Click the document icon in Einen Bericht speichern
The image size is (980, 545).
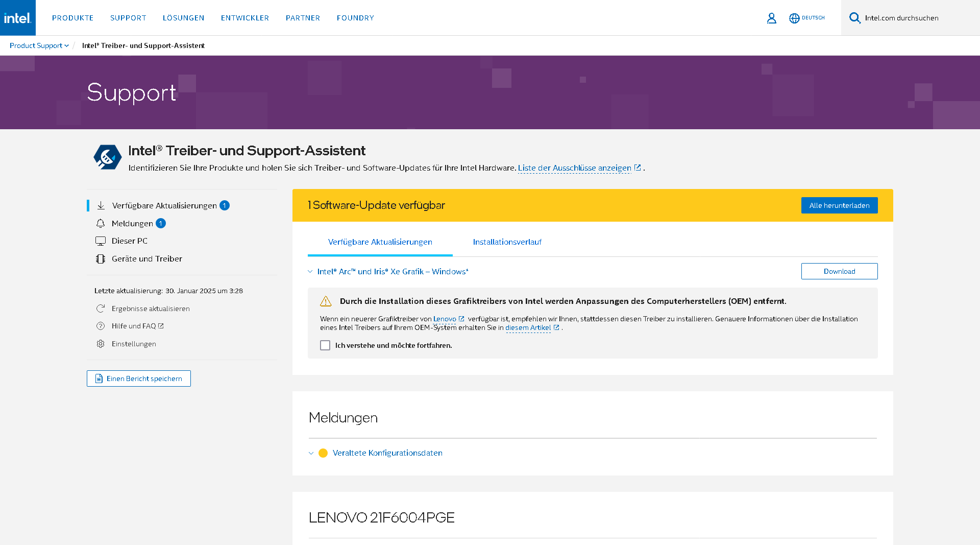[x=99, y=378]
